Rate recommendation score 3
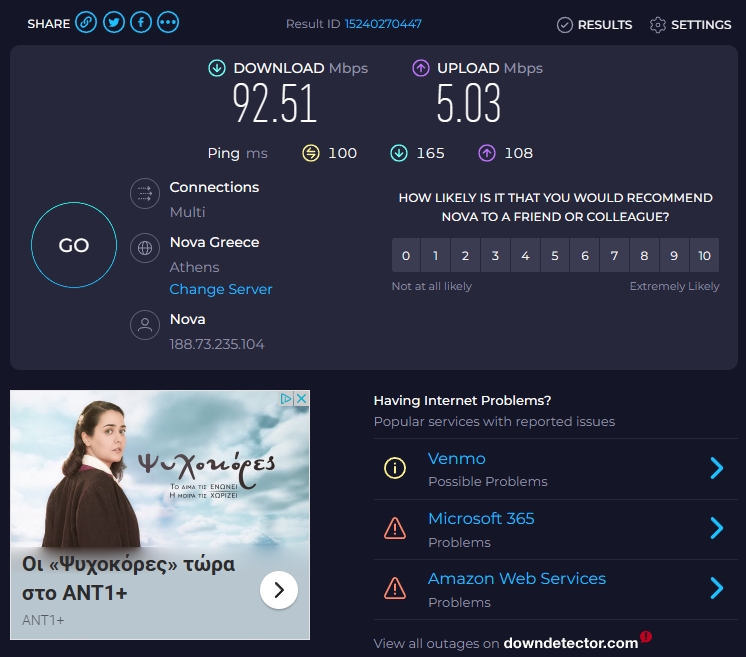Image resolution: width=746 pixels, height=657 pixels. coord(495,255)
